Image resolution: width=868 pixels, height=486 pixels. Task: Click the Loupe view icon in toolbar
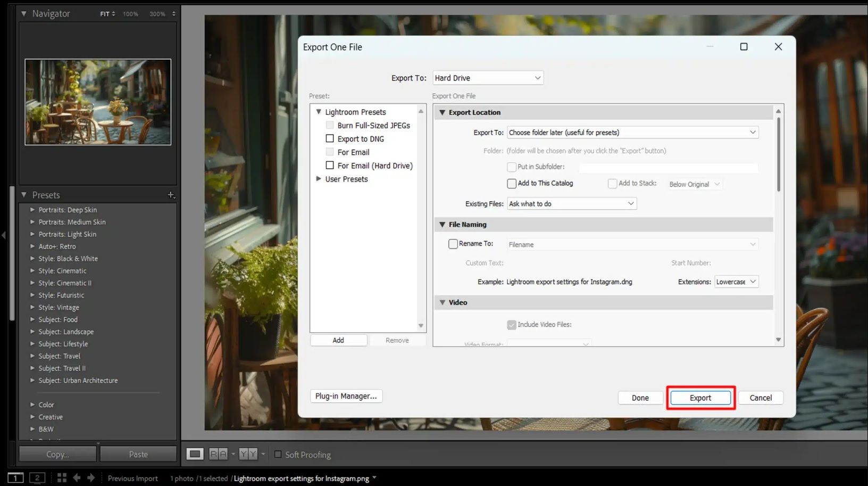(x=195, y=454)
